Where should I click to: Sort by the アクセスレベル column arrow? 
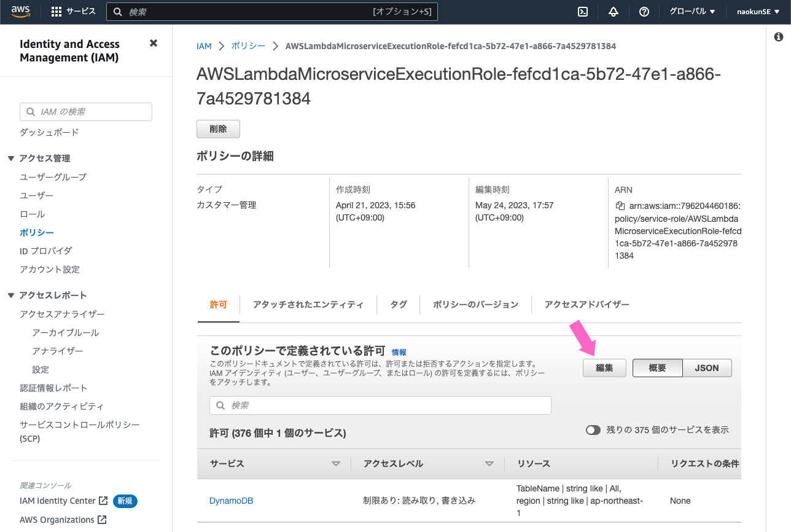489,464
